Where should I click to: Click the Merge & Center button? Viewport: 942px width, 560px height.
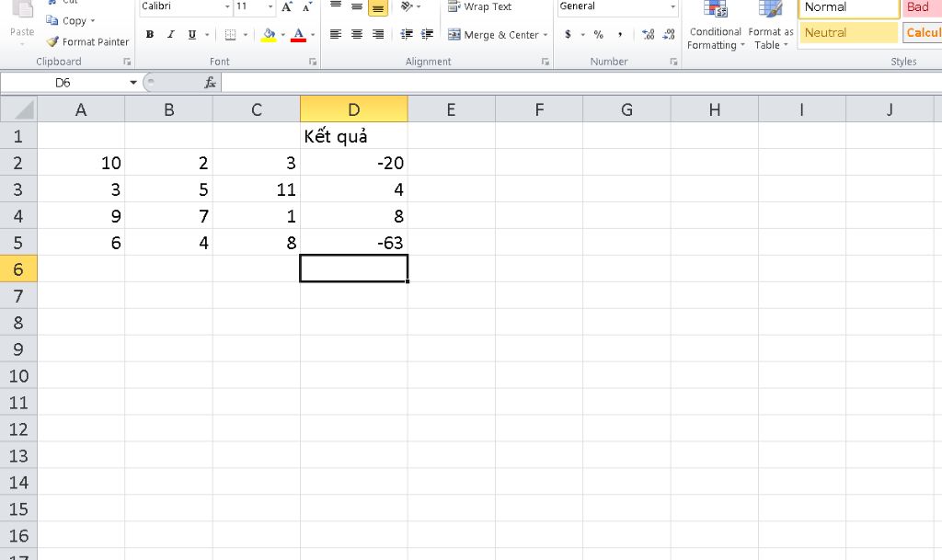(x=493, y=35)
